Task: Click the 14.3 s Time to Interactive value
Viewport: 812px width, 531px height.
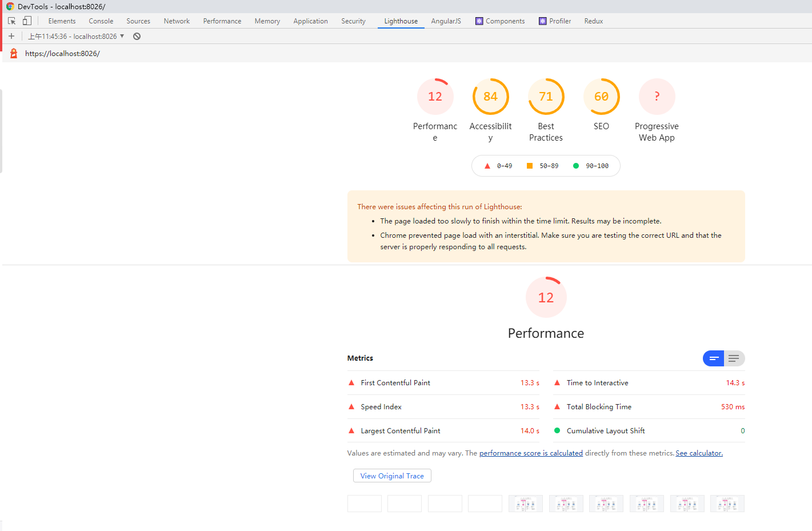Action: coord(735,383)
